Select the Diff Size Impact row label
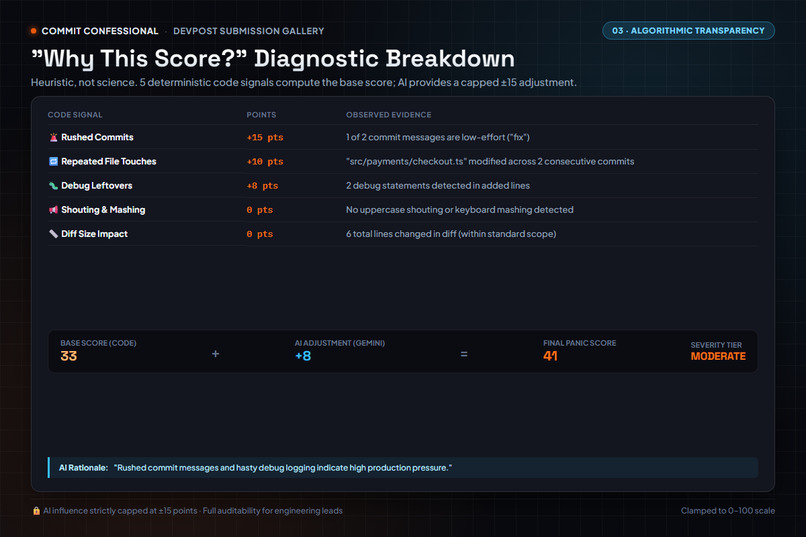806x537 pixels. point(94,234)
